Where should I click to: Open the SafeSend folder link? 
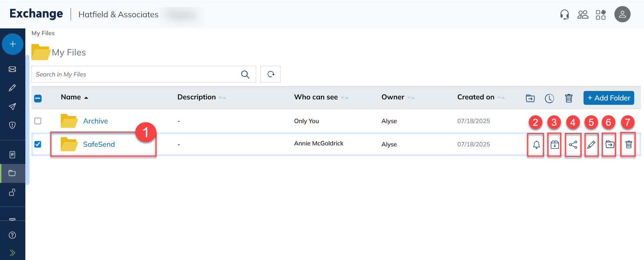point(99,144)
